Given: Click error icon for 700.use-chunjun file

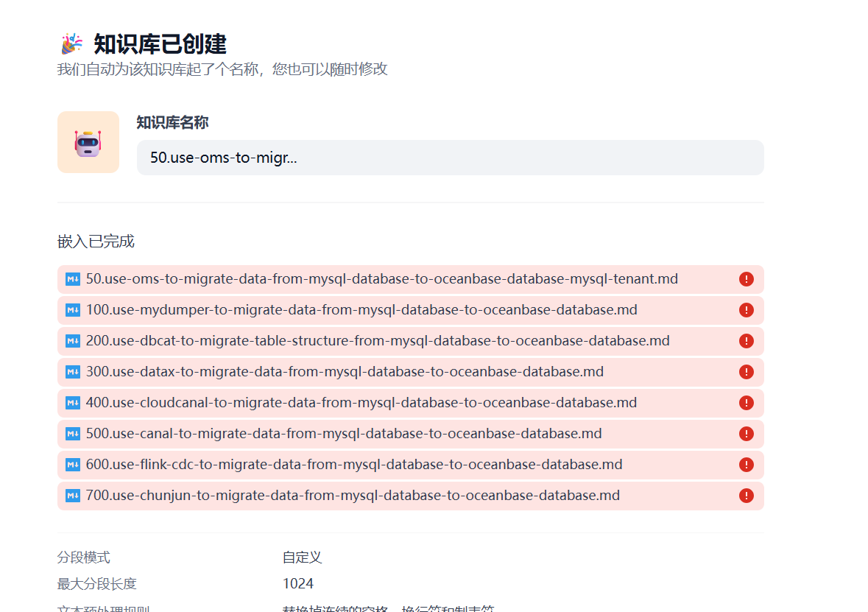Looking at the screenshot, I should coord(746,496).
